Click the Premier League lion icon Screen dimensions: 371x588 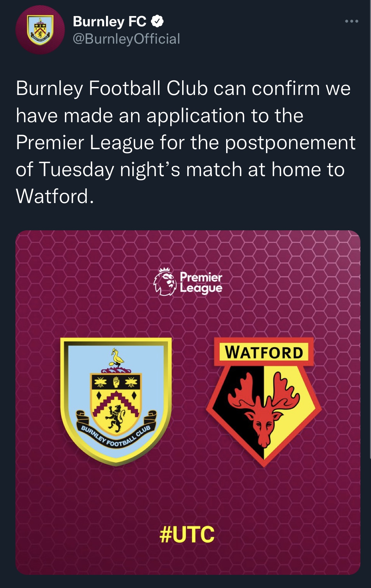(x=165, y=282)
